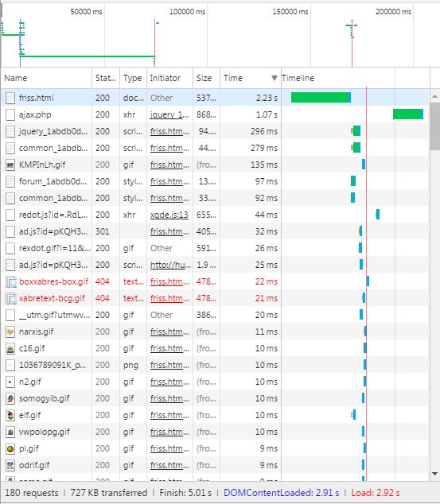Click the rexdot.gif file icon

(x=10, y=248)
